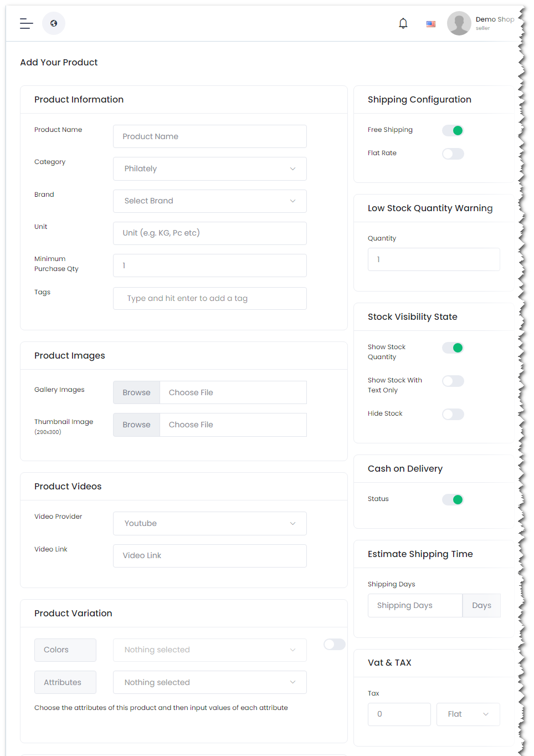Click Browse for Thumbnail Image
This screenshot has height=756, width=534.
[136, 425]
